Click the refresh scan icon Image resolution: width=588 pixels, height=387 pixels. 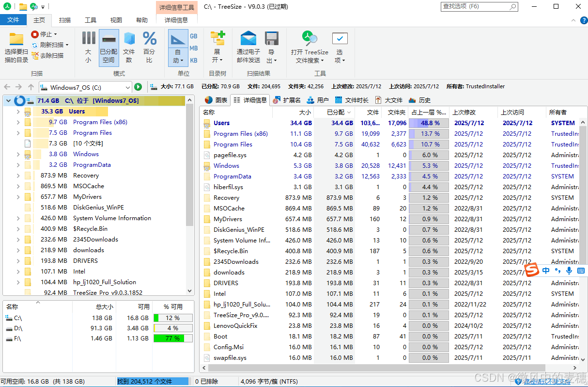click(x=35, y=45)
